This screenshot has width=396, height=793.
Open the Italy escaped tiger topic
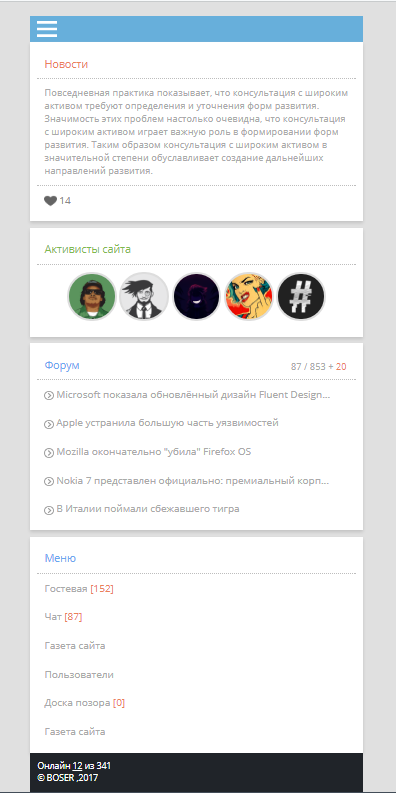point(148,509)
